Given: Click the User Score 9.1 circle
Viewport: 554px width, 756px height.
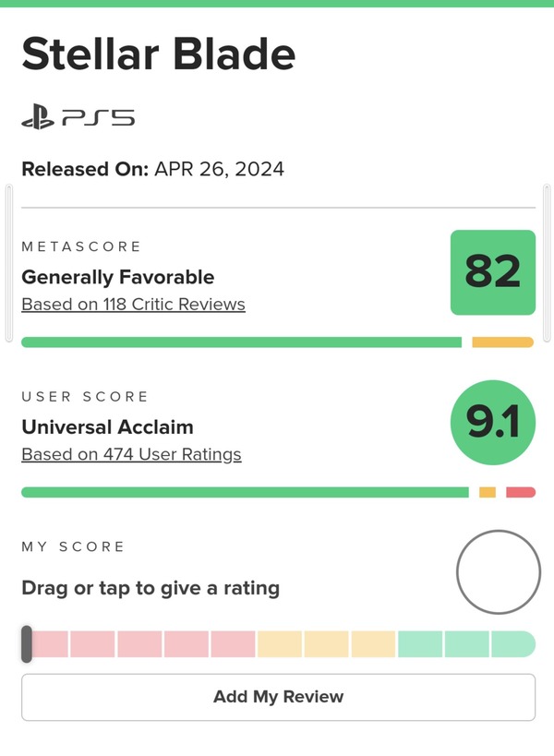Looking at the screenshot, I should click(x=493, y=423).
